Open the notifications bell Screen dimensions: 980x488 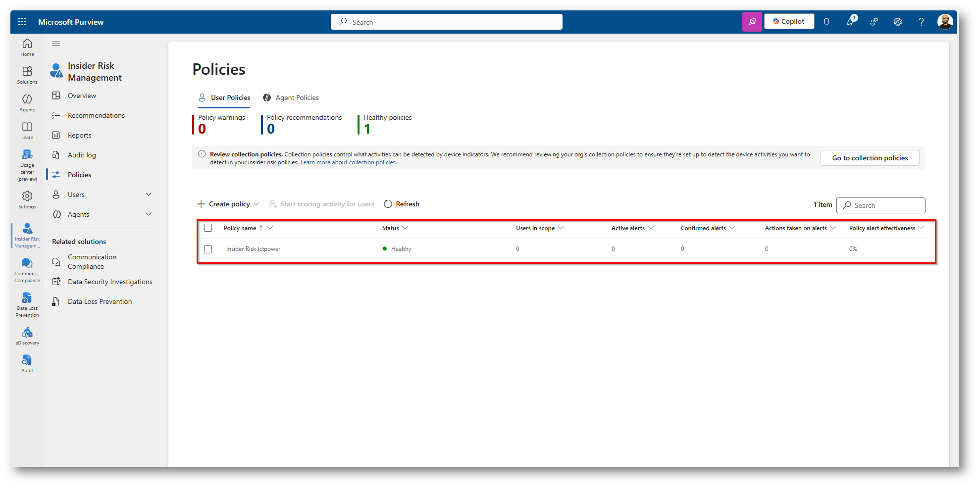pyautogui.click(x=826, y=22)
